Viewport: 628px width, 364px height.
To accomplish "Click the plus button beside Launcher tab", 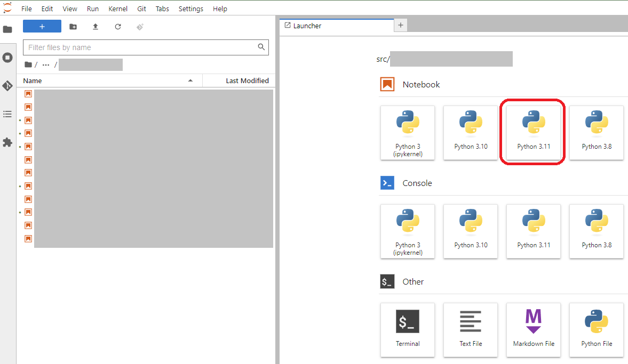I will tap(401, 25).
